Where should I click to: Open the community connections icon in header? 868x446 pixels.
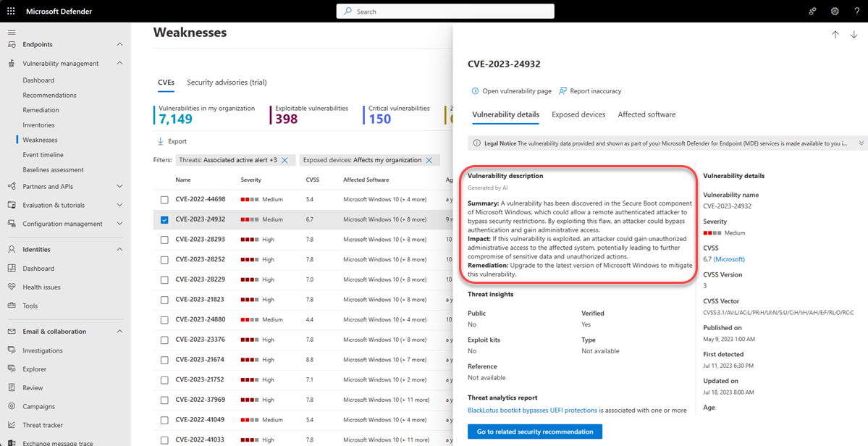coord(813,11)
